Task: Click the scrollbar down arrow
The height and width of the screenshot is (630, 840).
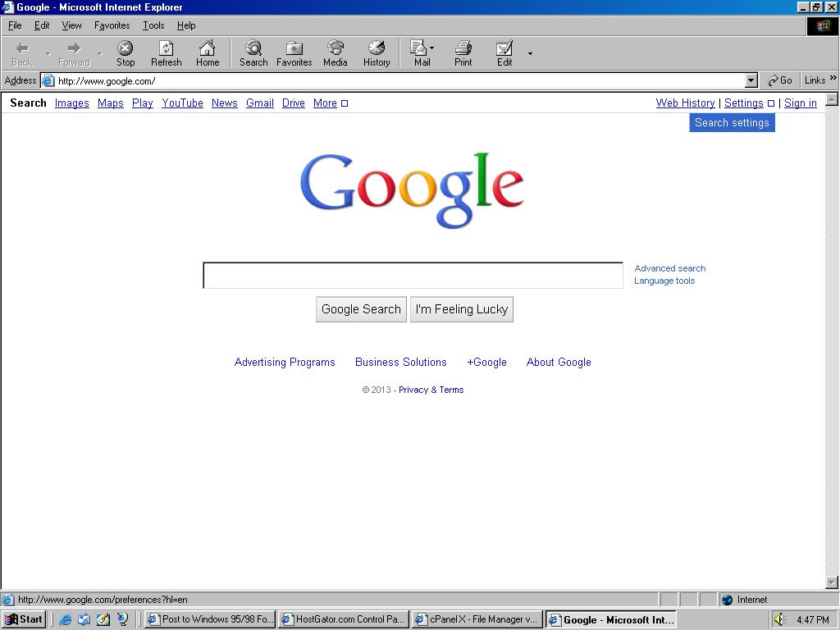Action: pyautogui.click(x=832, y=582)
